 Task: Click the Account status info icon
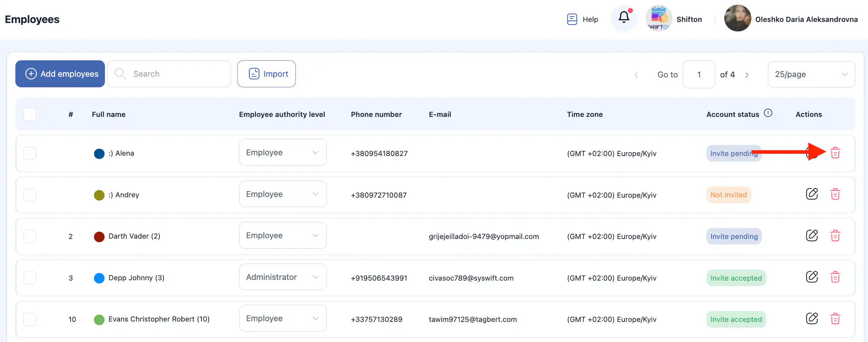pyautogui.click(x=768, y=113)
